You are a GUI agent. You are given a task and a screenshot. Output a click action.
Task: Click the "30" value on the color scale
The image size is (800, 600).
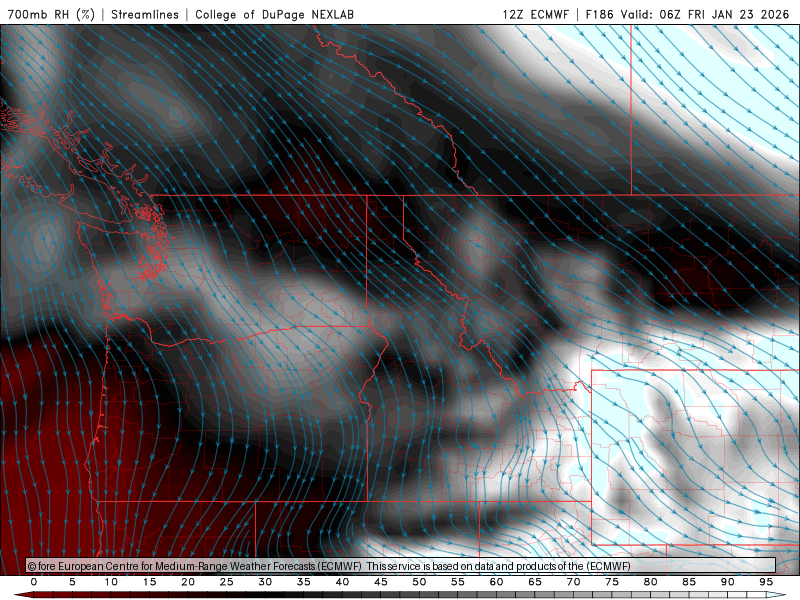(265, 582)
